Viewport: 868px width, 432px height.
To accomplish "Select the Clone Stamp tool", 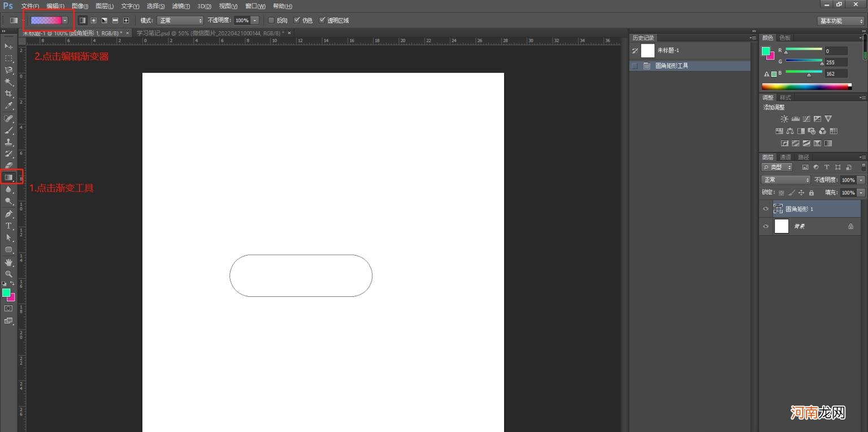I will point(8,142).
